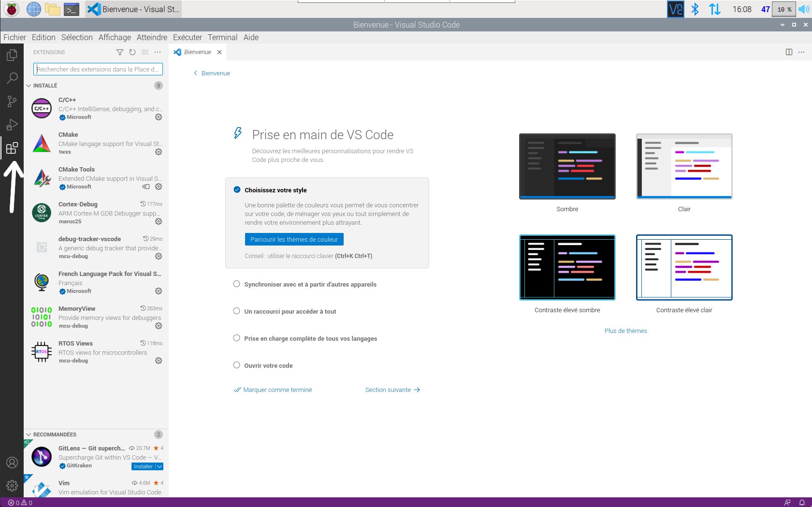Open 'Plus de thèmes' link
The image size is (812, 507).
tap(625, 331)
